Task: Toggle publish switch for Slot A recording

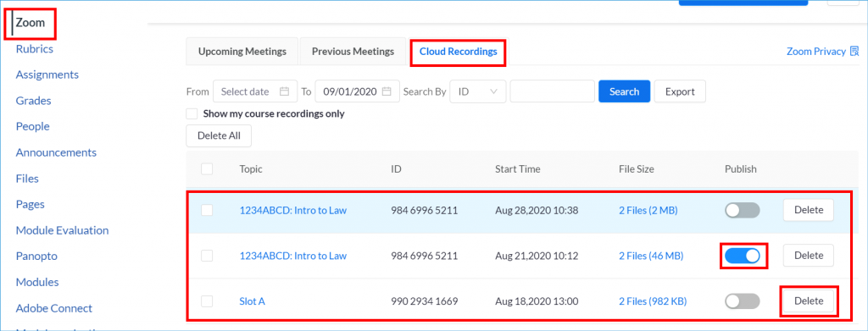Action: 743,301
